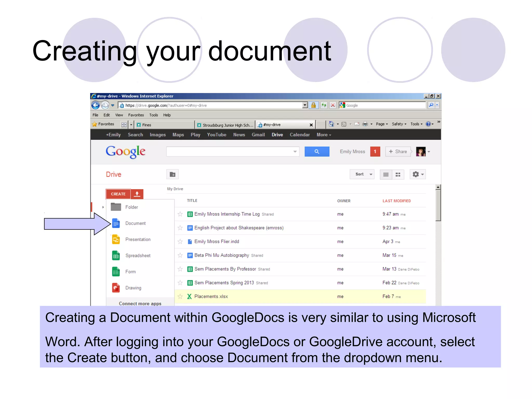Select the green Spreadsheet icon
532x399 pixels.
click(116, 255)
